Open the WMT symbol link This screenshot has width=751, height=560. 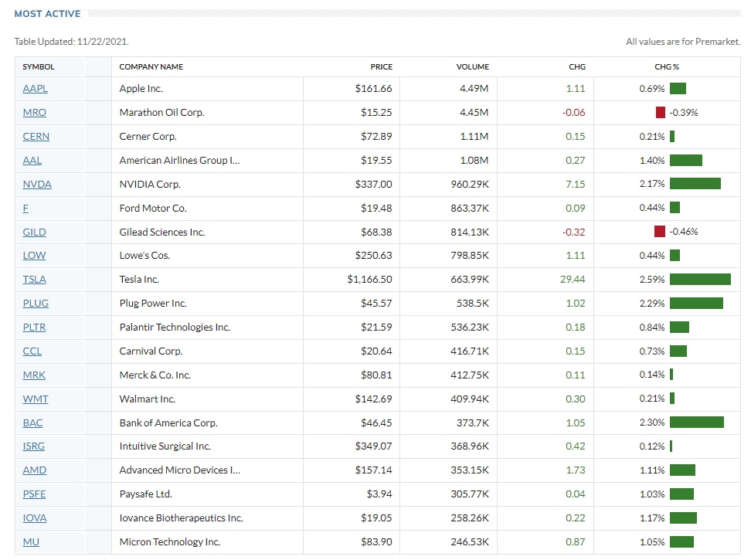(36, 399)
